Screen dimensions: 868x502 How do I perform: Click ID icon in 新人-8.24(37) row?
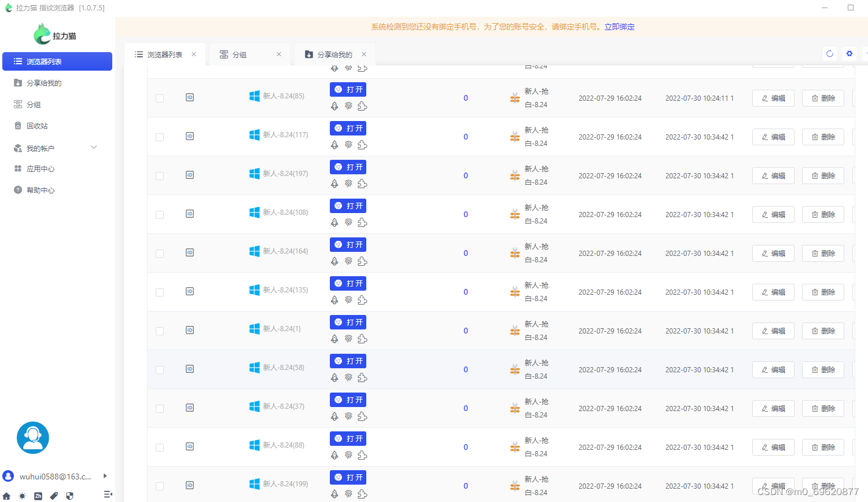190,408
